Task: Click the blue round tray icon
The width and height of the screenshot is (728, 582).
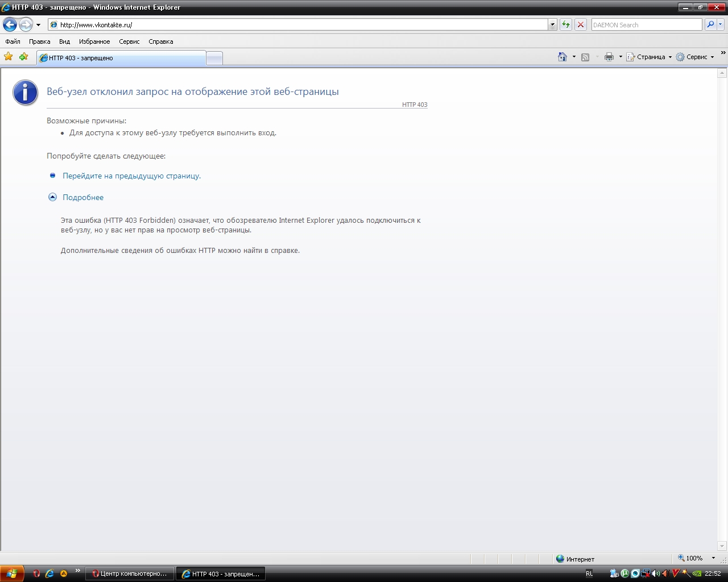Action: [635, 573]
